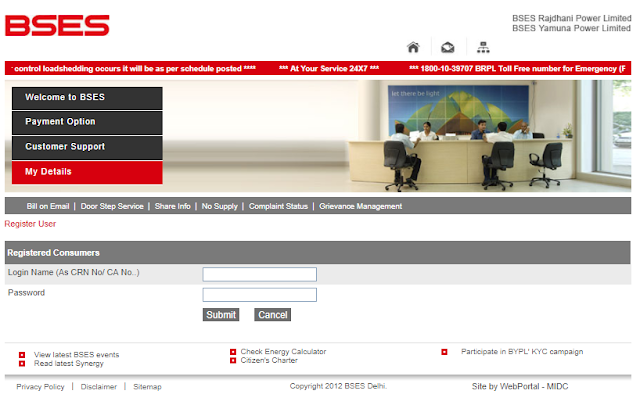Click red bullet beside Citizen's Charter
Image resolution: width=640 pixels, height=405 pixels.
tap(233, 360)
